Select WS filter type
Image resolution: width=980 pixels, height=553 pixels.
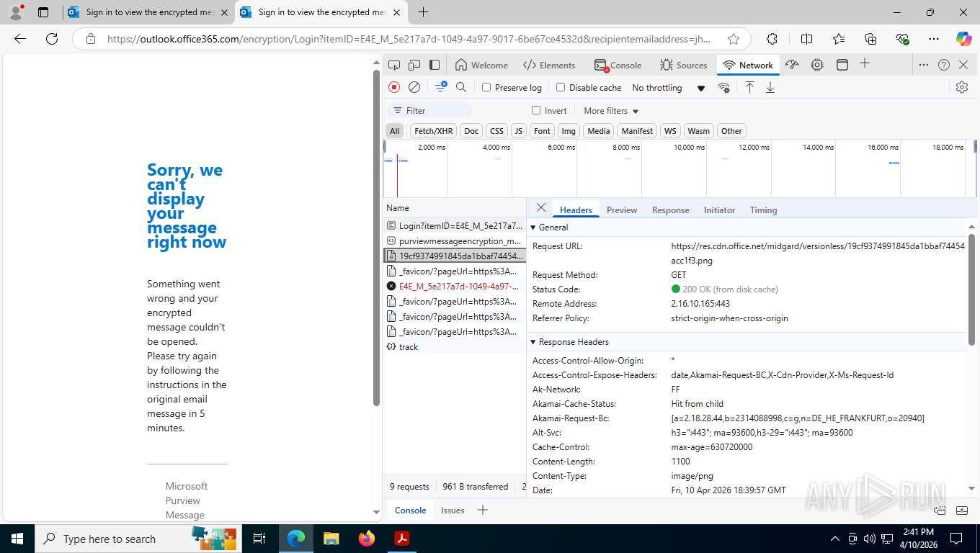pyautogui.click(x=670, y=131)
